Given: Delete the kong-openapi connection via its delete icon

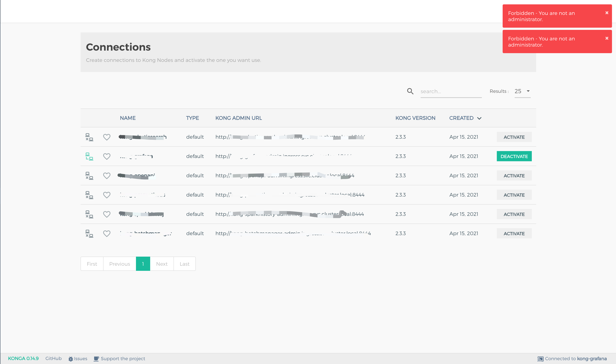Looking at the screenshot, I should 89,176.
